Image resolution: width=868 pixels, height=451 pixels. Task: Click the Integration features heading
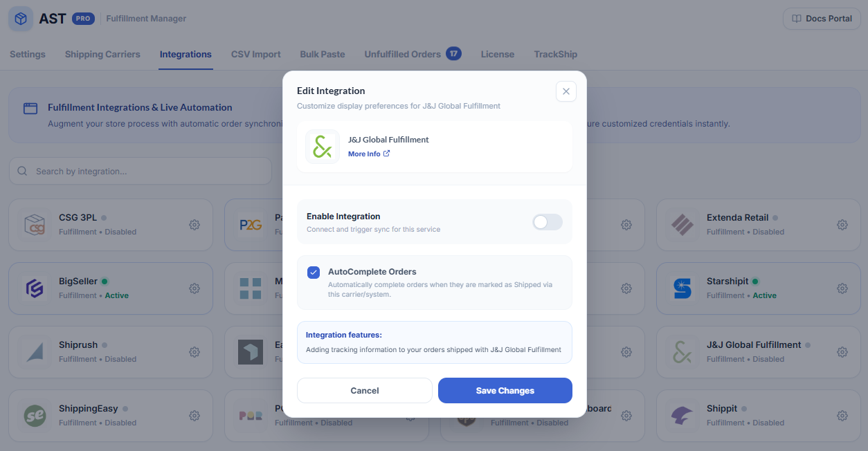click(x=344, y=335)
